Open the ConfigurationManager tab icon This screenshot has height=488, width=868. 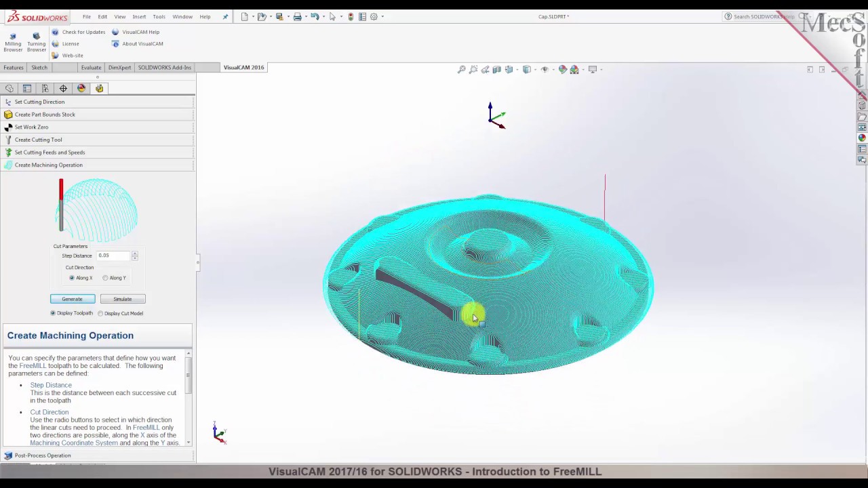click(x=45, y=88)
